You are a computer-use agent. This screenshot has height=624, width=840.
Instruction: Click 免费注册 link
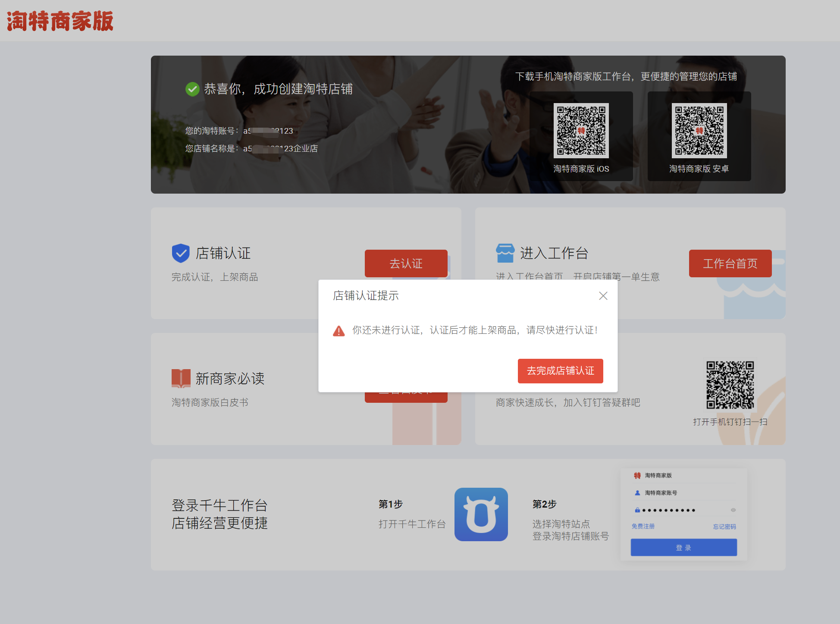[x=643, y=527]
